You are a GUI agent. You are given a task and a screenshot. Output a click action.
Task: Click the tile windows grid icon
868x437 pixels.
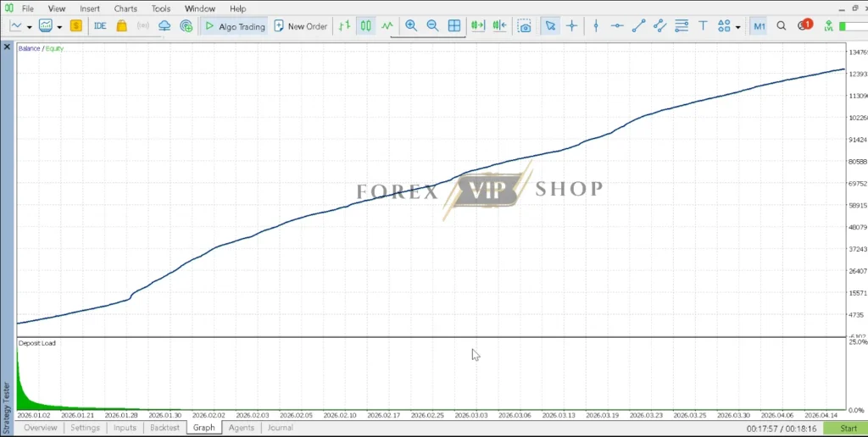(x=454, y=26)
